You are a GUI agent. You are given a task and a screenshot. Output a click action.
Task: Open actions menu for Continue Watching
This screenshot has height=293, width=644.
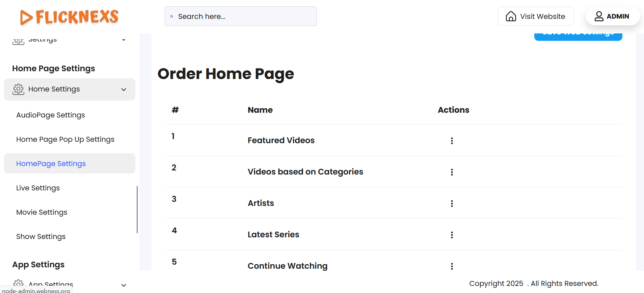point(452,266)
